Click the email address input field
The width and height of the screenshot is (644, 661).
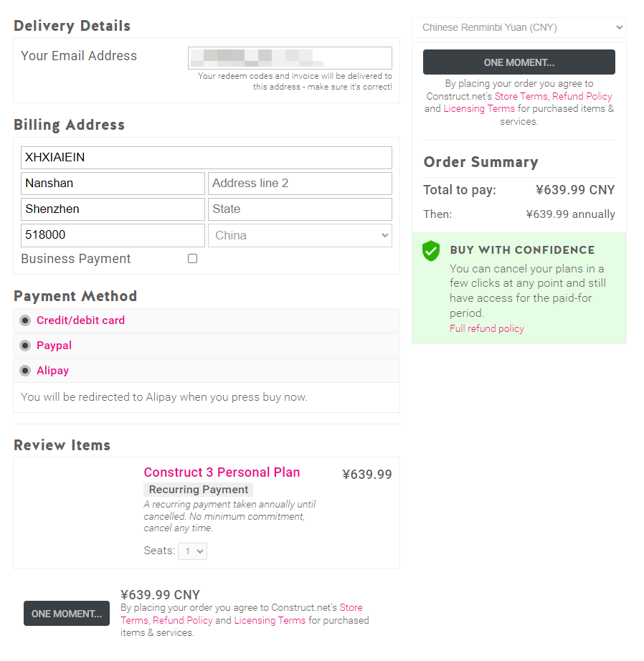(x=290, y=58)
